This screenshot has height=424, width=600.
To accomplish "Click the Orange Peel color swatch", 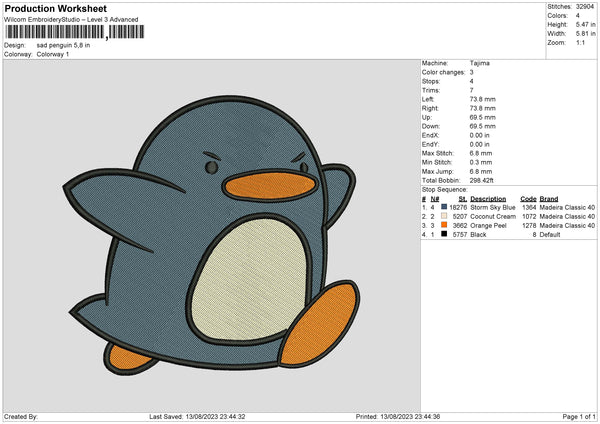I will (x=444, y=225).
